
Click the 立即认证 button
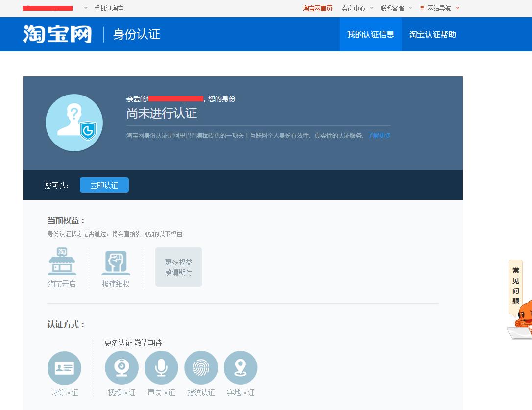point(104,185)
